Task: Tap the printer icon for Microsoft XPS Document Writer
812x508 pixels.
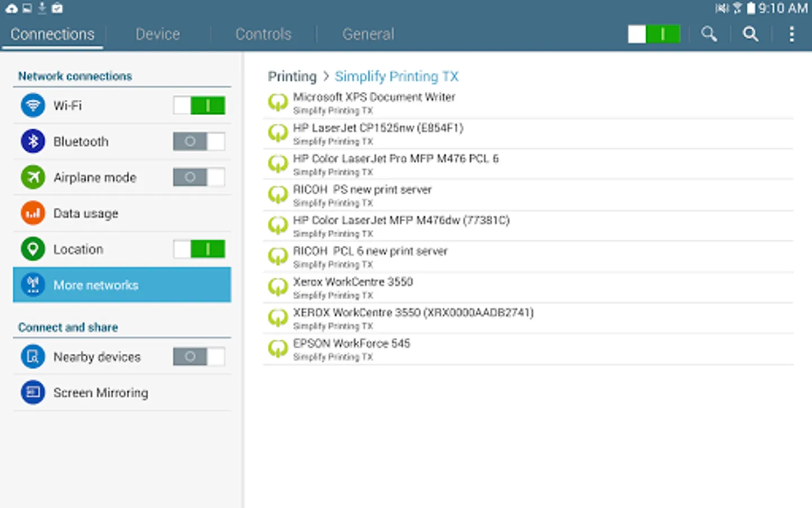Action: [277, 103]
